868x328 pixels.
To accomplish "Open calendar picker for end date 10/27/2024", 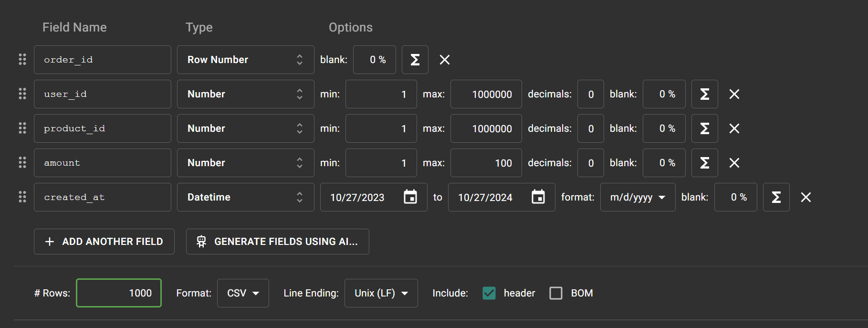I will click(538, 197).
